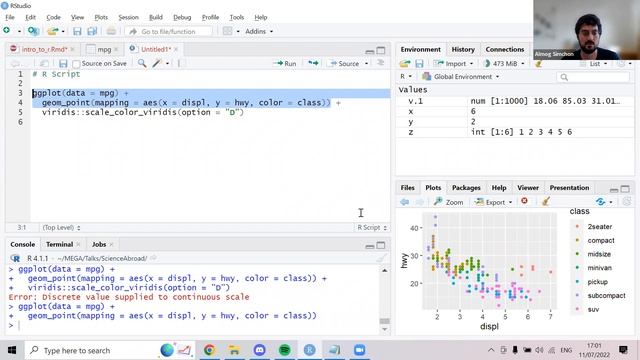Click the RStudio taskbar icon
640x360 pixels.
coord(309,350)
